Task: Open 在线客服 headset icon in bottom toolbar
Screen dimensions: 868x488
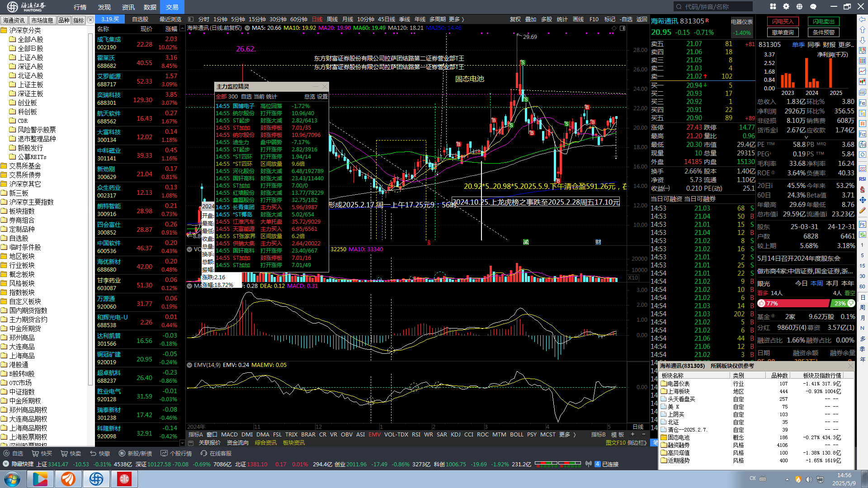Action: (x=204, y=453)
